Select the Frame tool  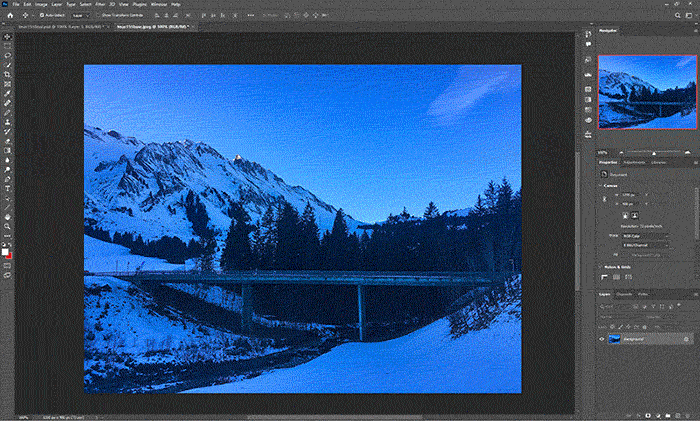coord(7,84)
